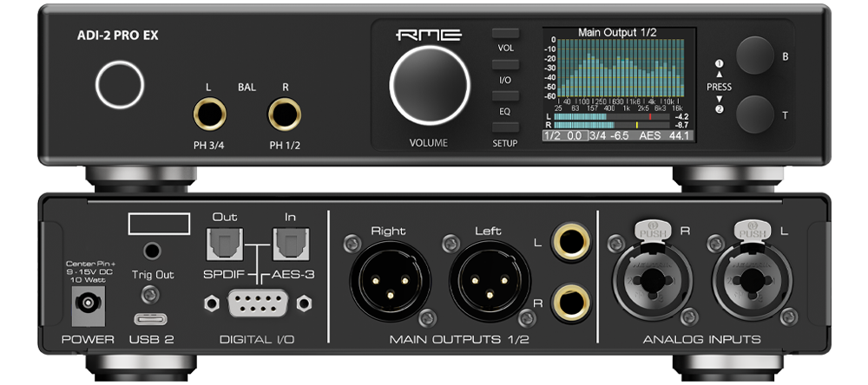Click the I/O button
This screenshot has width=868, height=385.
click(x=505, y=65)
